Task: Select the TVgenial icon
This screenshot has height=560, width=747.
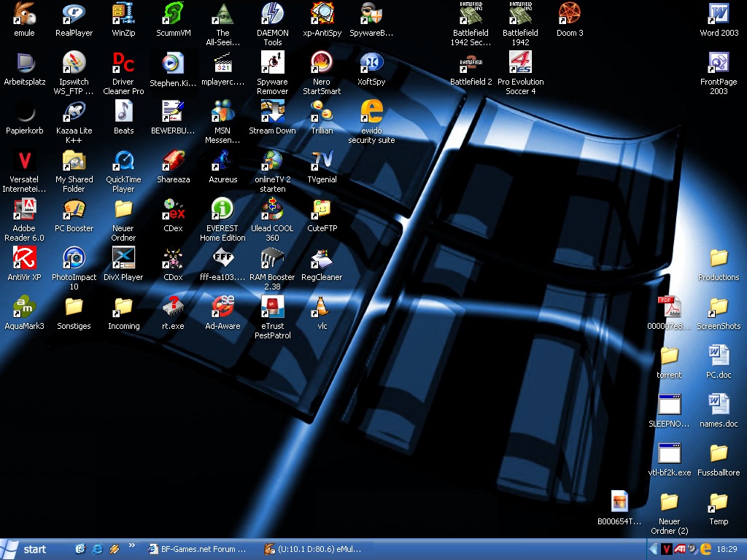Action: point(322,166)
